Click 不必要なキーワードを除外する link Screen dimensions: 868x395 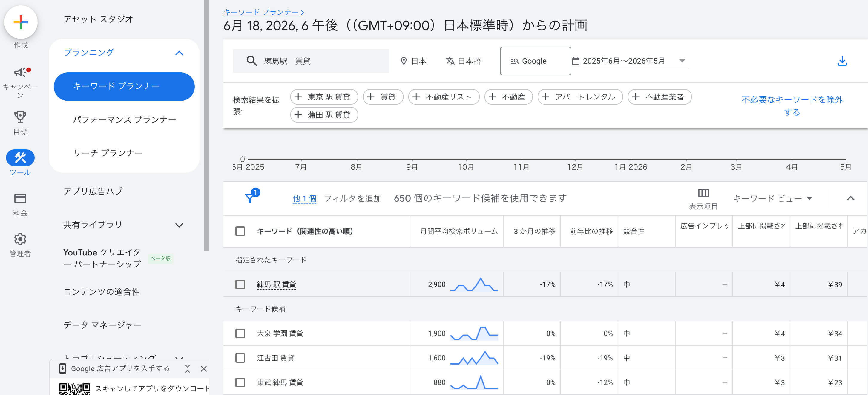792,105
